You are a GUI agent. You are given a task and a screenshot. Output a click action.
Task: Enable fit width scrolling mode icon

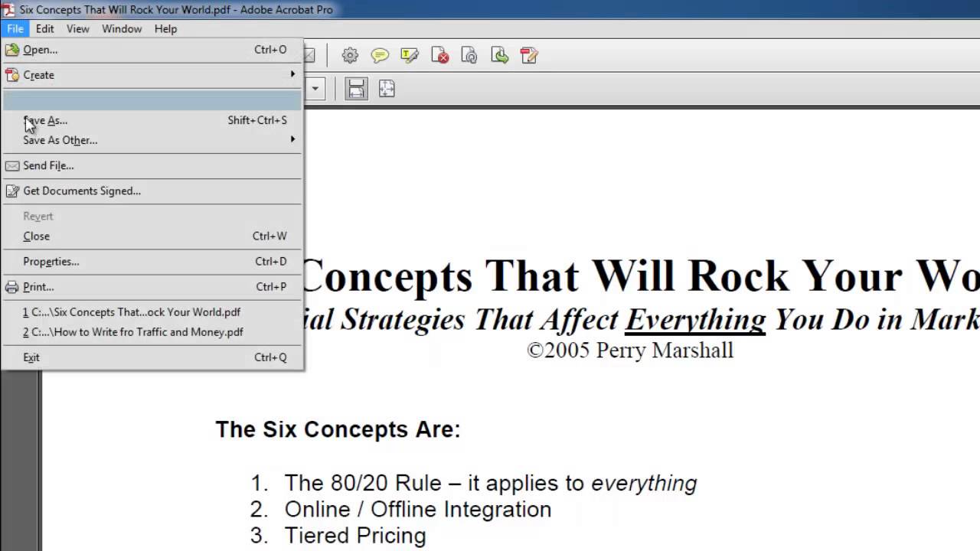coord(356,89)
